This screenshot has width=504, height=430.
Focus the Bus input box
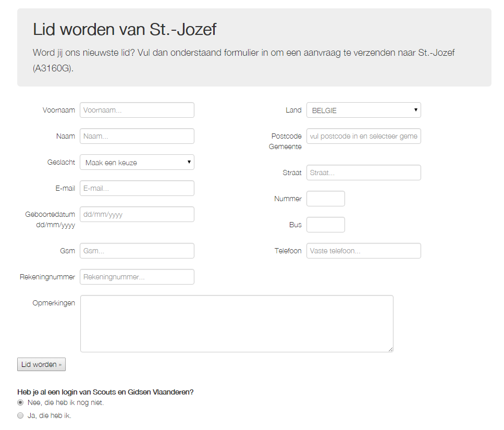(x=326, y=225)
